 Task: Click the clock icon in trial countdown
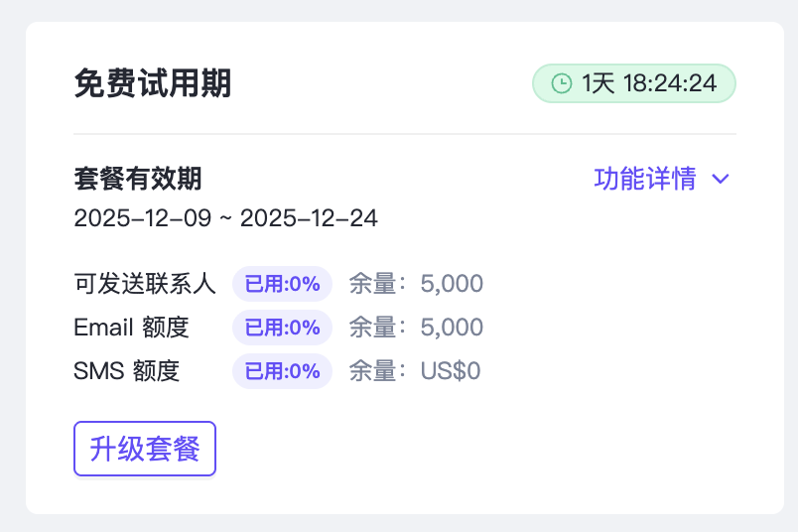coord(562,83)
